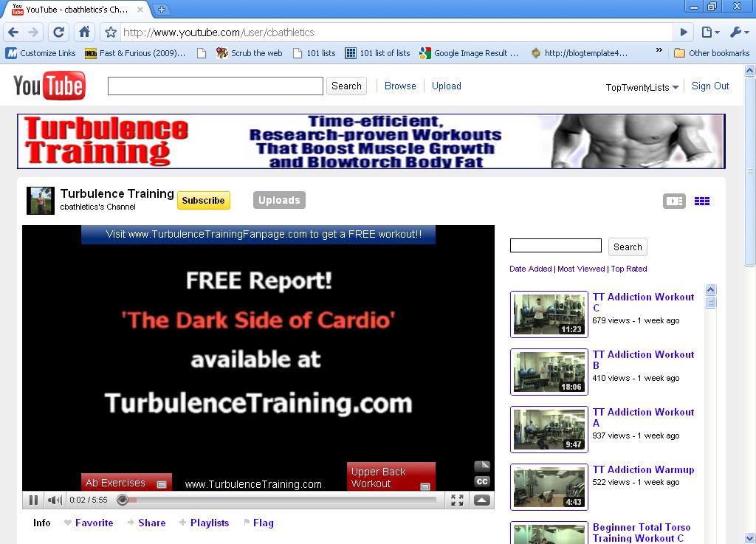Mute the video volume
The width and height of the screenshot is (756, 544).
55,500
